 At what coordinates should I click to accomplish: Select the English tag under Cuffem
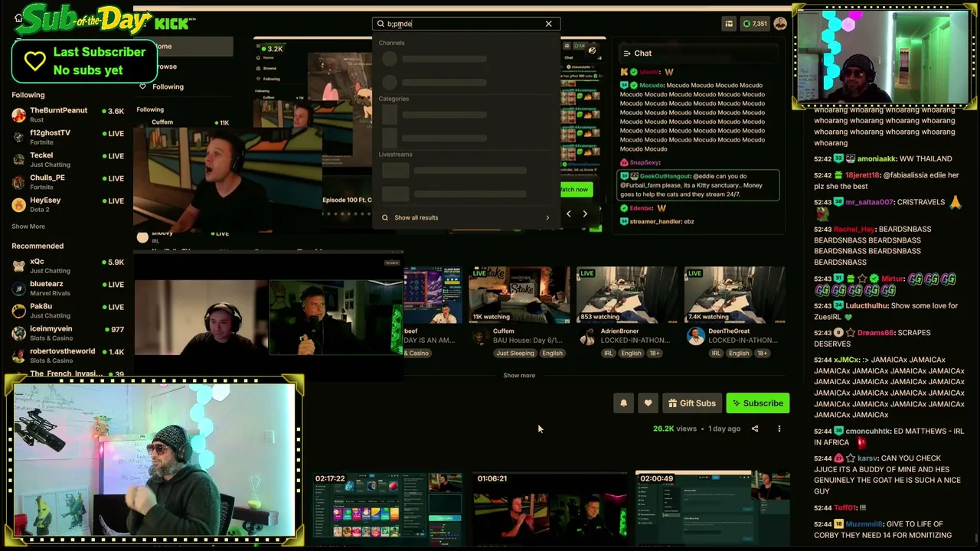point(552,354)
